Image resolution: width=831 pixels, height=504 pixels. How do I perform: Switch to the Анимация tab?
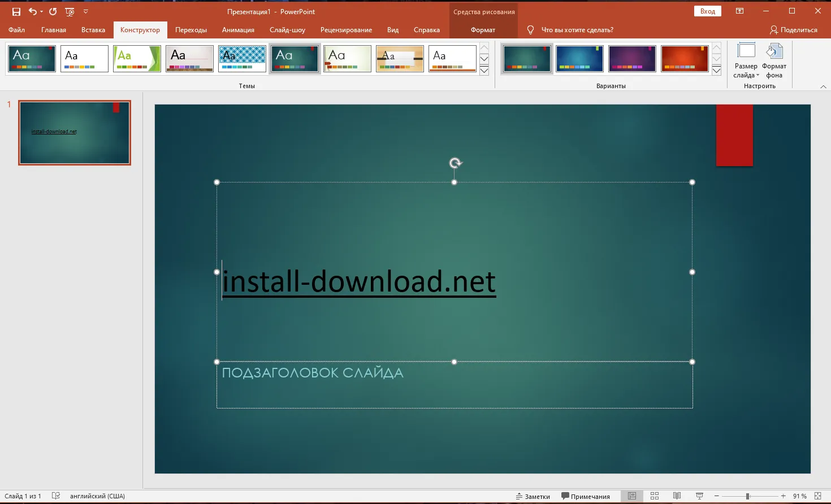tap(238, 30)
